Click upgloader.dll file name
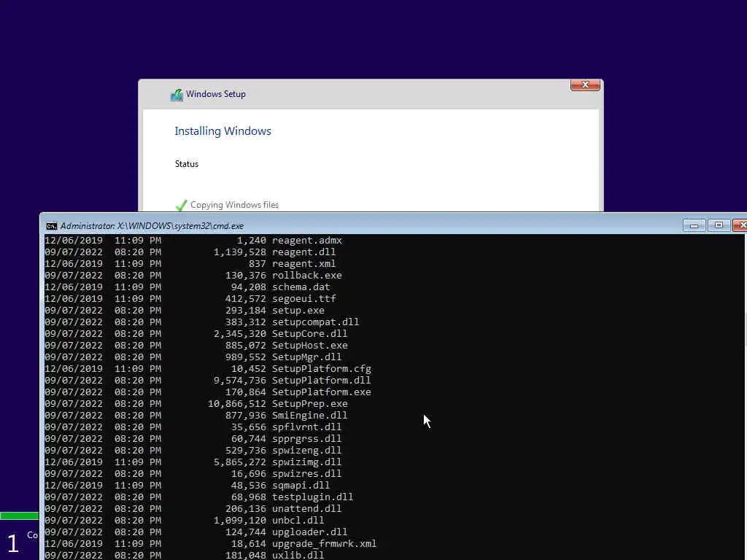The width and height of the screenshot is (747, 560). (309, 532)
